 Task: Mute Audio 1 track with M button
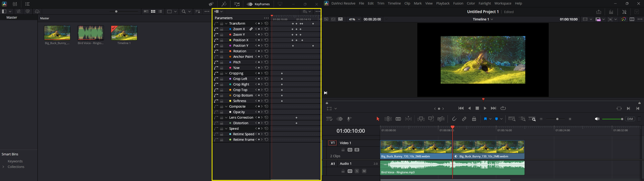[364, 171]
